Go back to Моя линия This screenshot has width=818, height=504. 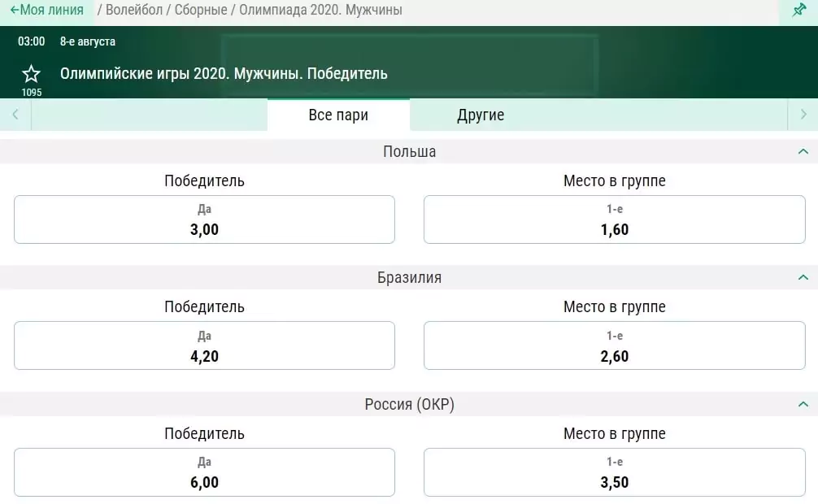click(x=47, y=10)
